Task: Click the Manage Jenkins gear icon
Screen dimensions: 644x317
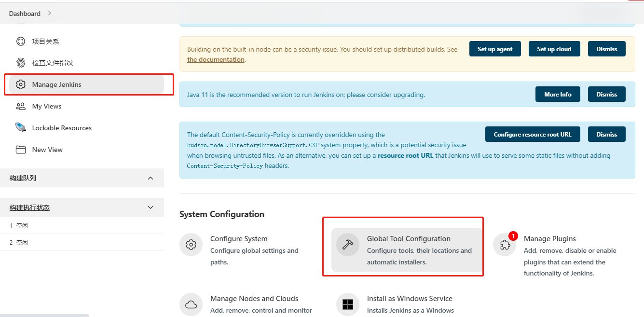Action: pos(20,84)
